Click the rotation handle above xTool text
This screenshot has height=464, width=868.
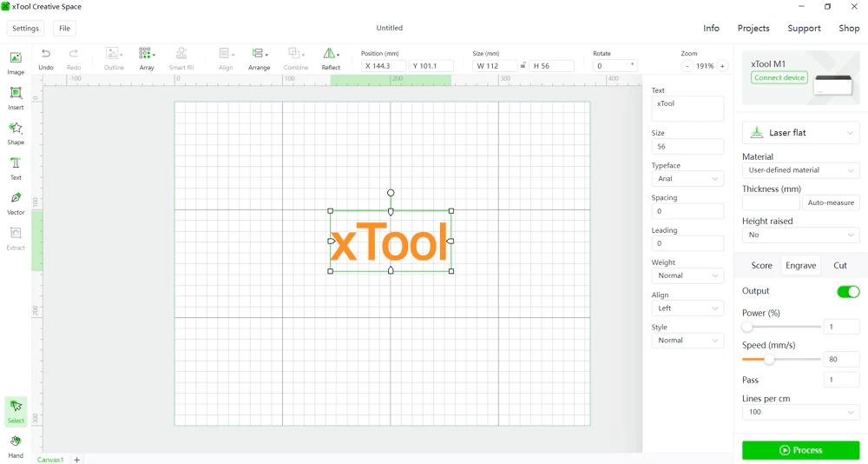391,192
